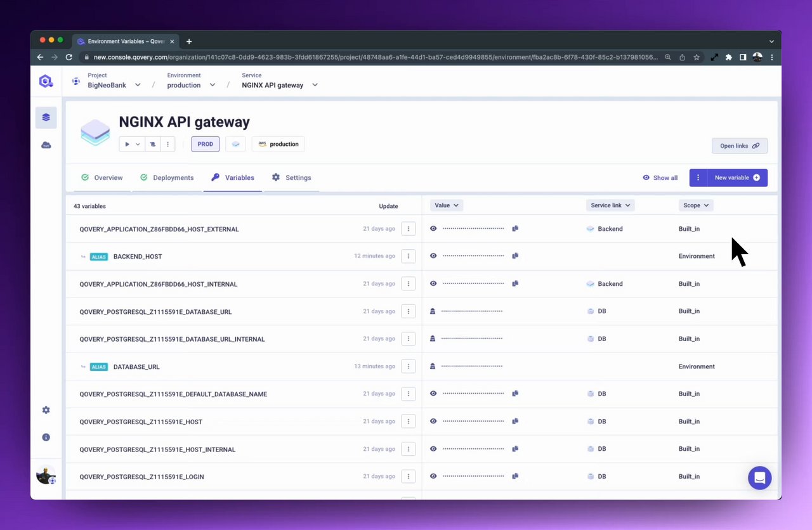812x530 pixels.
Task: Select the Environment Variables browser tab
Action: [124, 41]
